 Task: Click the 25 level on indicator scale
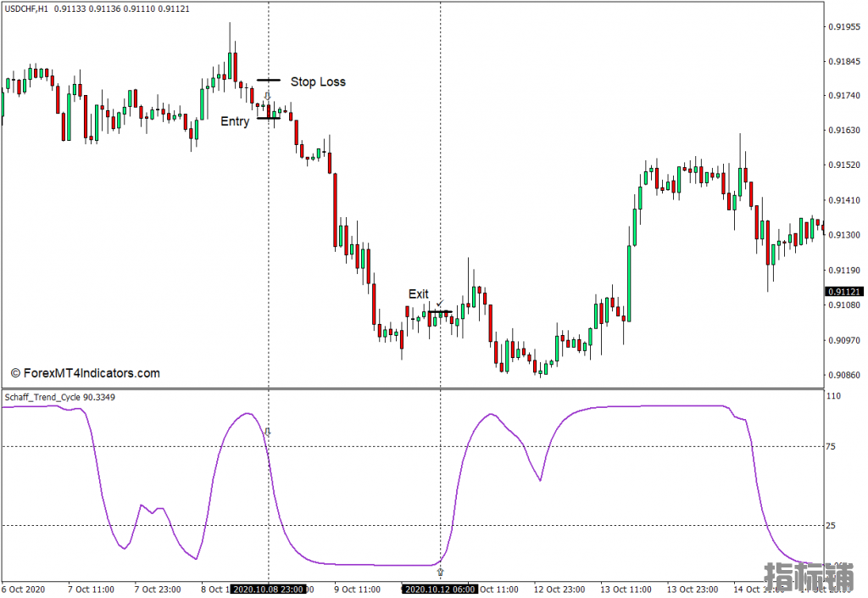(832, 526)
